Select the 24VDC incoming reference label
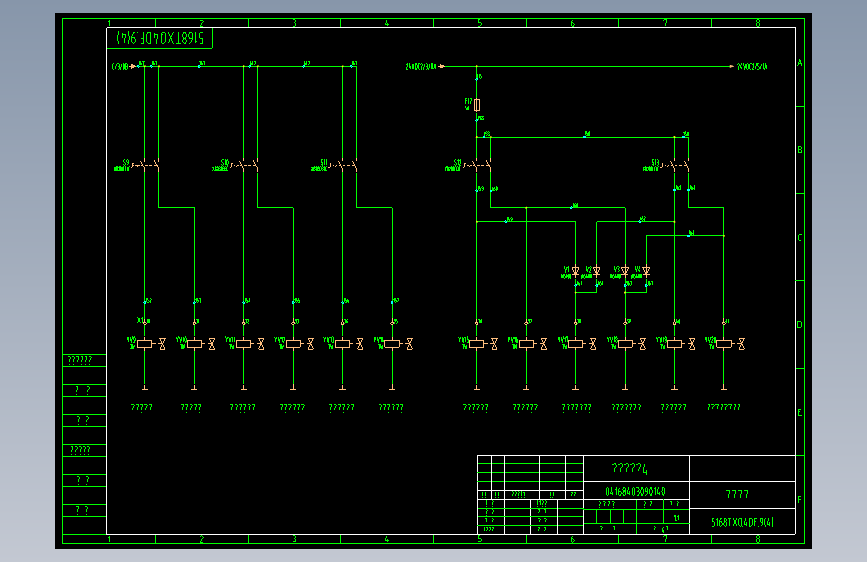 pyautogui.click(x=421, y=66)
